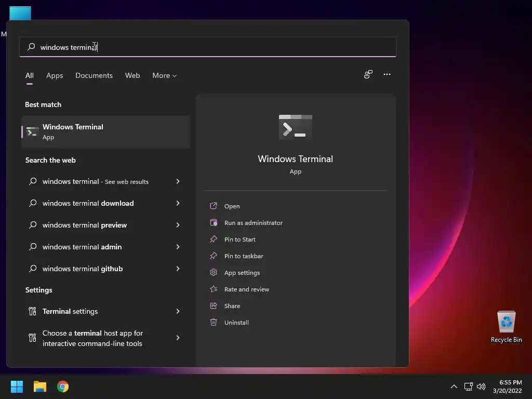Expand arrow for 'windows terminal preview'

pyautogui.click(x=178, y=225)
